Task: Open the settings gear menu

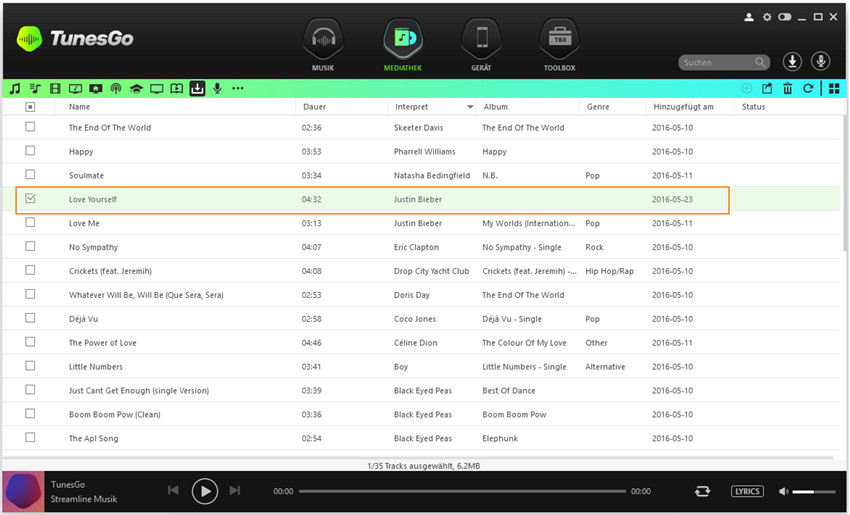Action: click(x=767, y=17)
